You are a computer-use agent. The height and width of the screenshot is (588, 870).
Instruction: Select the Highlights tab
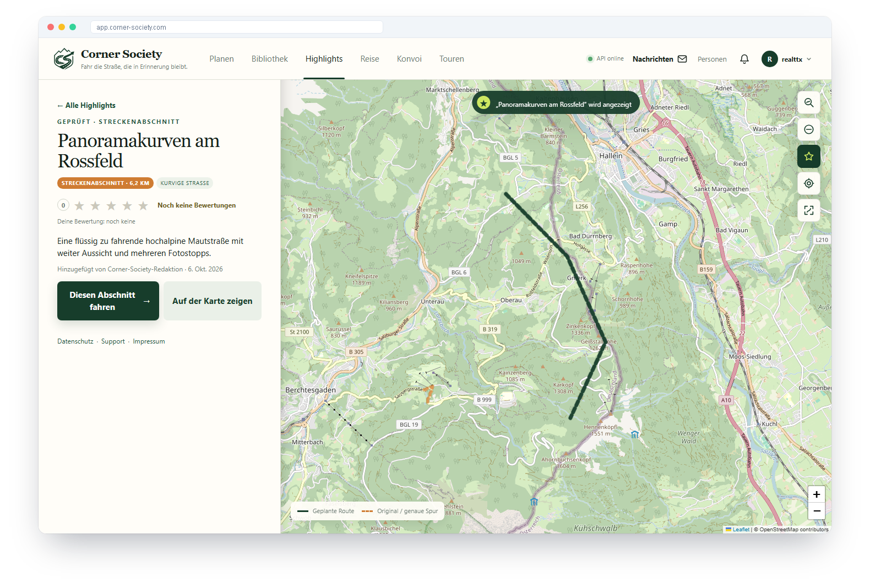[x=324, y=59]
